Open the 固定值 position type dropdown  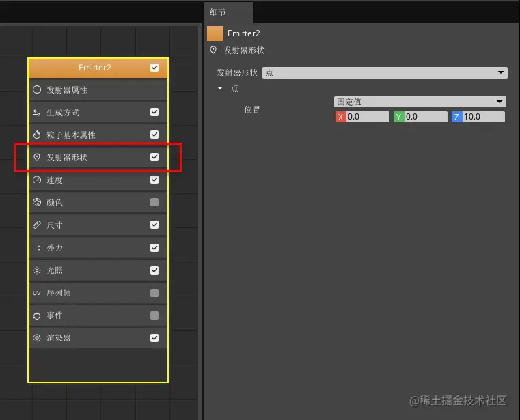point(420,102)
